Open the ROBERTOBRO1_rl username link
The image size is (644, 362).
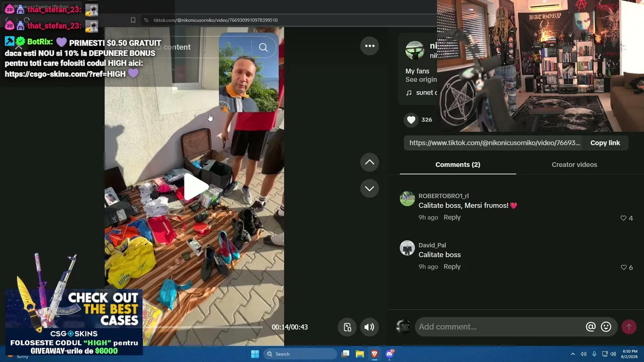[x=444, y=196]
